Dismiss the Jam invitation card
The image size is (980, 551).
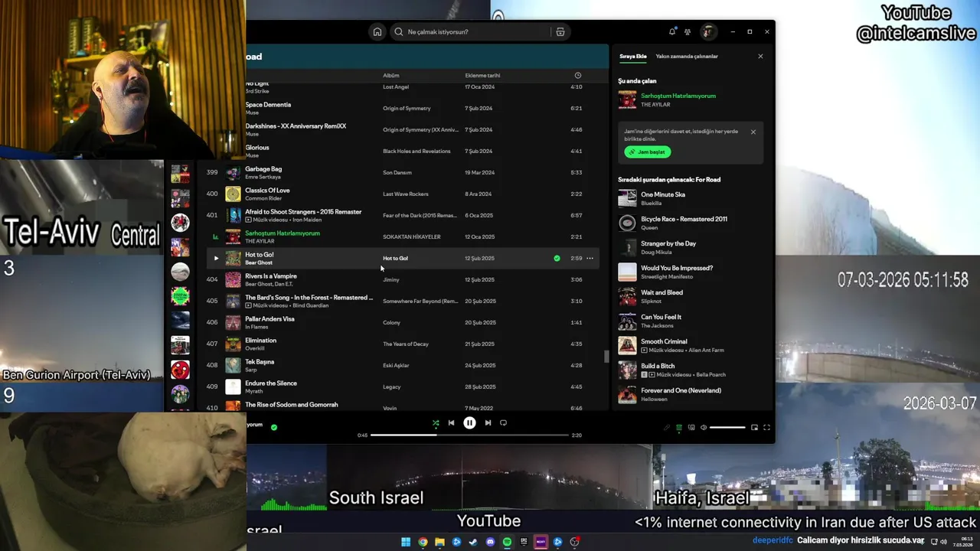coord(753,132)
